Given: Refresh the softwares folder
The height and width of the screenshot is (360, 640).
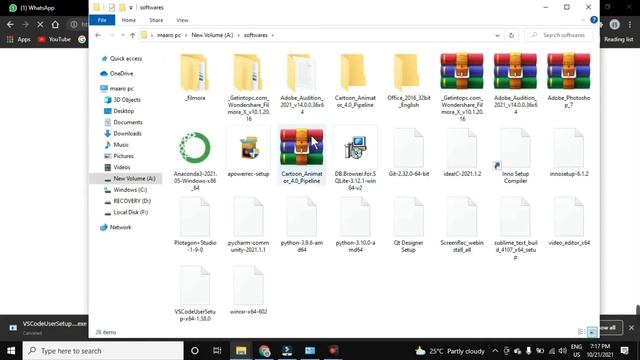Looking at the screenshot, I should coord(511,36).
